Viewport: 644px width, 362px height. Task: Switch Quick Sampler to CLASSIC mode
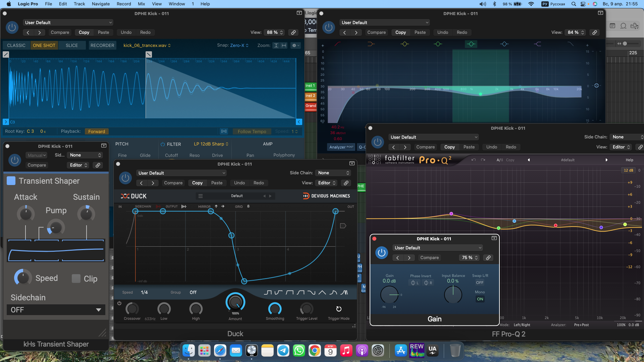[16, 46]
